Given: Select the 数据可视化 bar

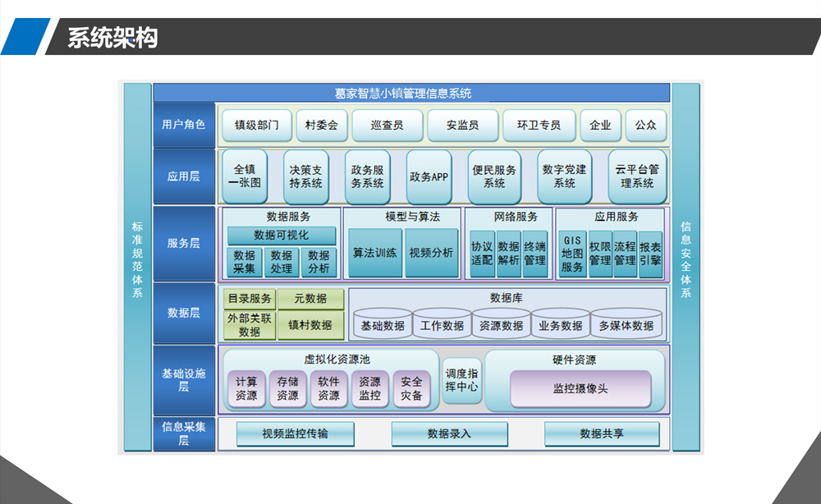Looking at the screenshot, I should pyautogui.click(x=282, y=236).
